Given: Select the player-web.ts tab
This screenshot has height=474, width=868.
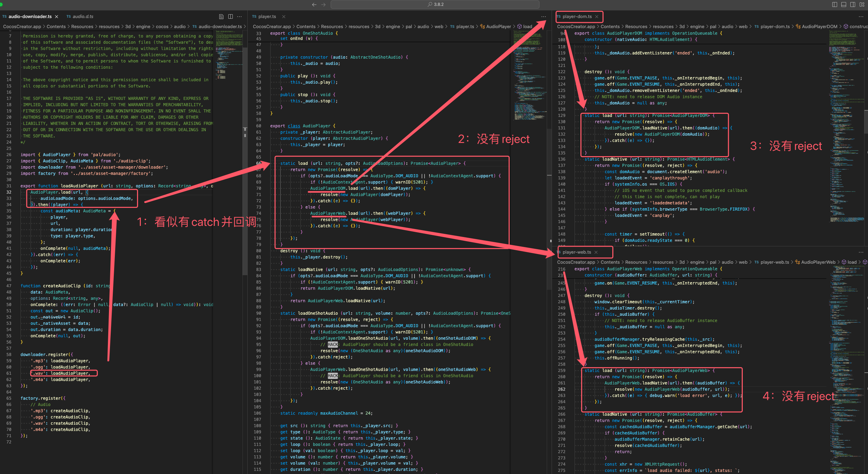Looking at the screenshot, I should [577, 252].
